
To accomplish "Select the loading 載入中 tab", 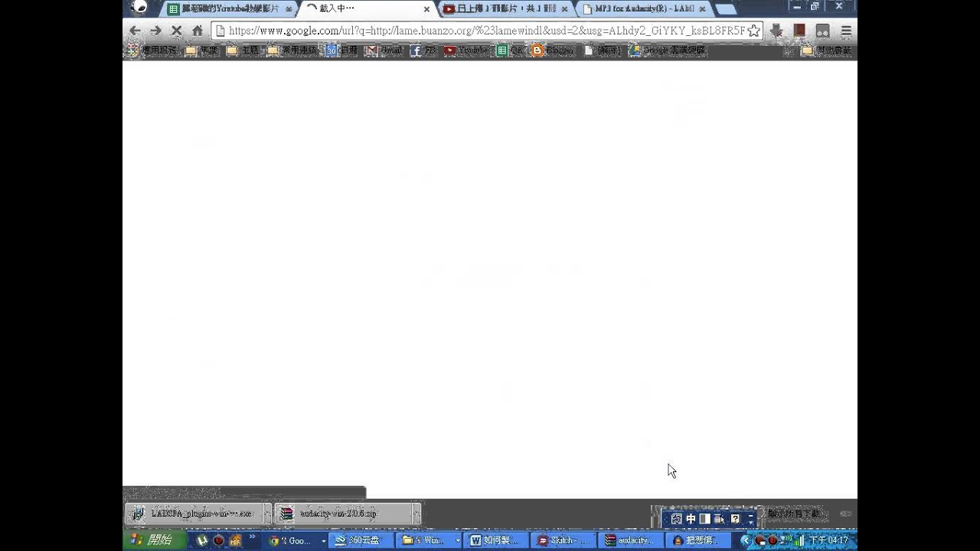I will (368, 8).
